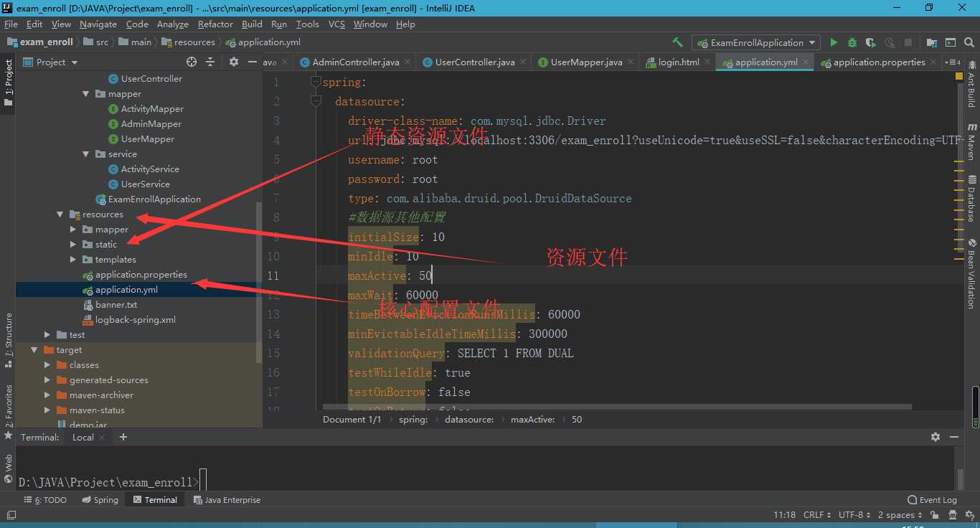Click the datasource: breadcrumb below the editor
This screenshot has width=980, height=528.
coord(469,420)
